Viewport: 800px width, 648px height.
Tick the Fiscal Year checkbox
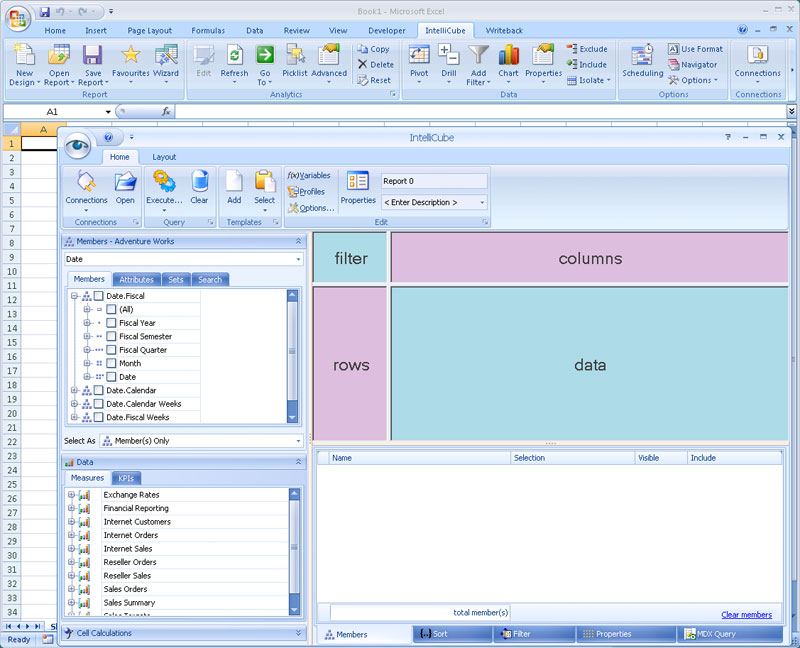click(x=111, y=323)
